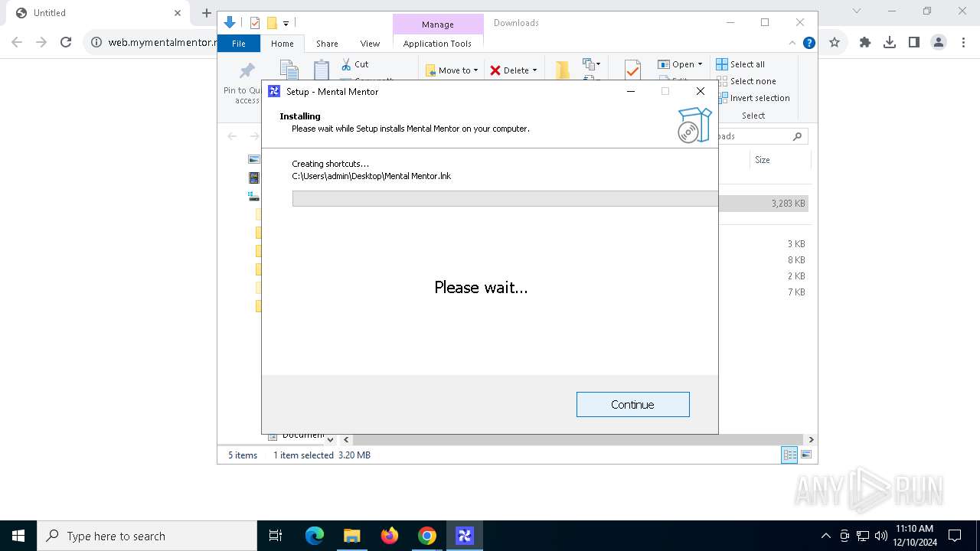Open the New item dropdown

[x=592, y=64]
